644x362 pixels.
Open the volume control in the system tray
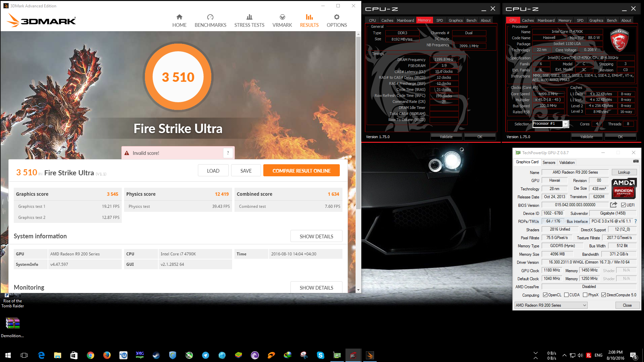(x=580, y=355)
